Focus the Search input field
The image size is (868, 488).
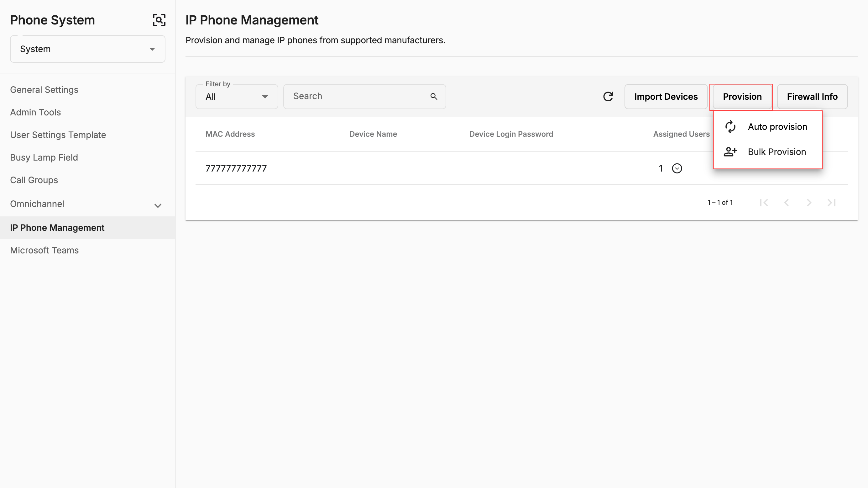pos(364,97)
